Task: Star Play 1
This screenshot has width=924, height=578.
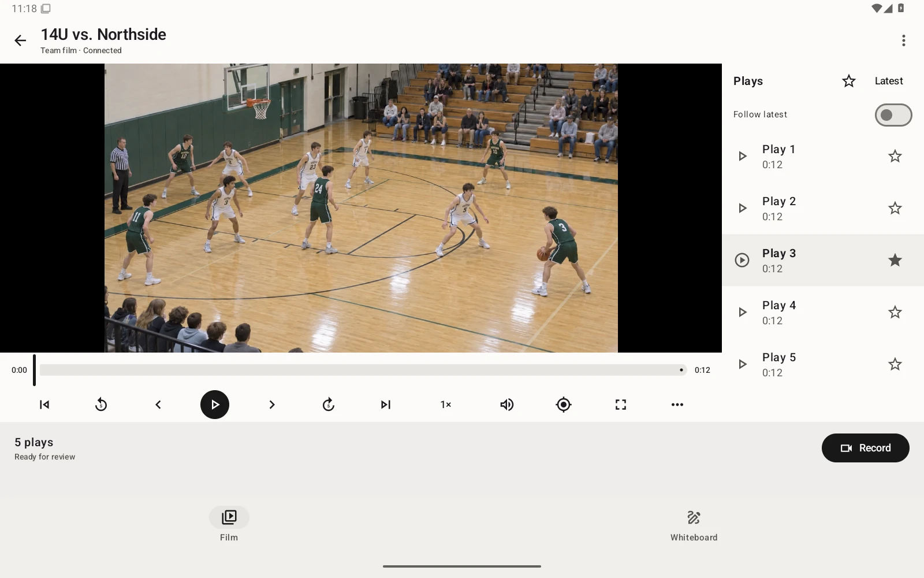Action: point(895,156)
